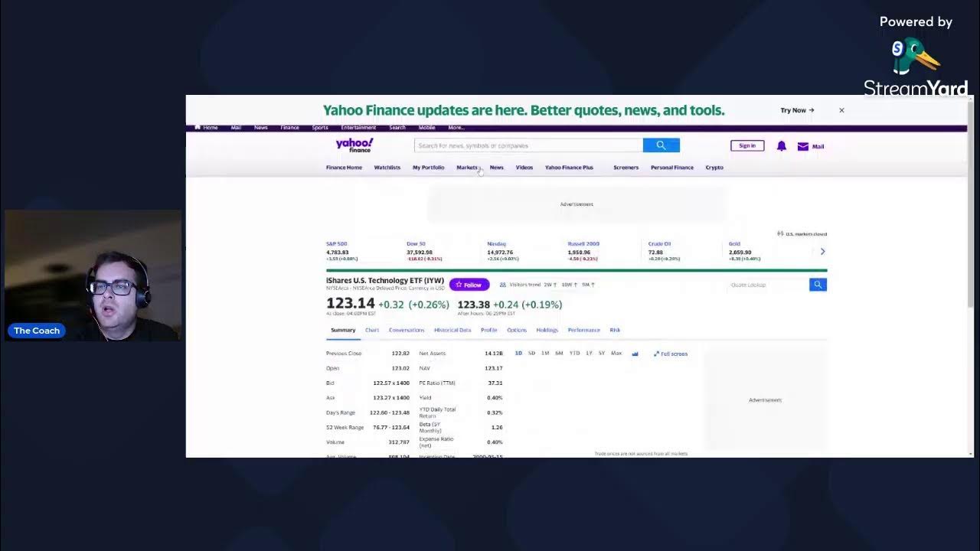Open the Holdings tab
This screenshot has height=551, width=980.
click(x=547, y=330)
